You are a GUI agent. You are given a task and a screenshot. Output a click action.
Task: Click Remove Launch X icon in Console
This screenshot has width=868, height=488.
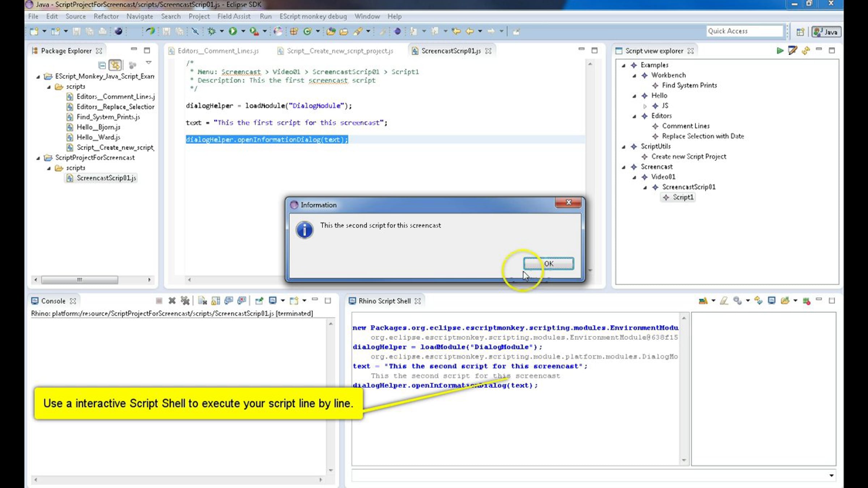(172, 300)
